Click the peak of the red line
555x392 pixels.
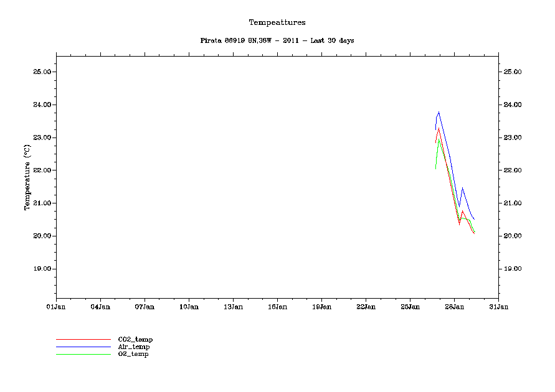tap(439, 128)
